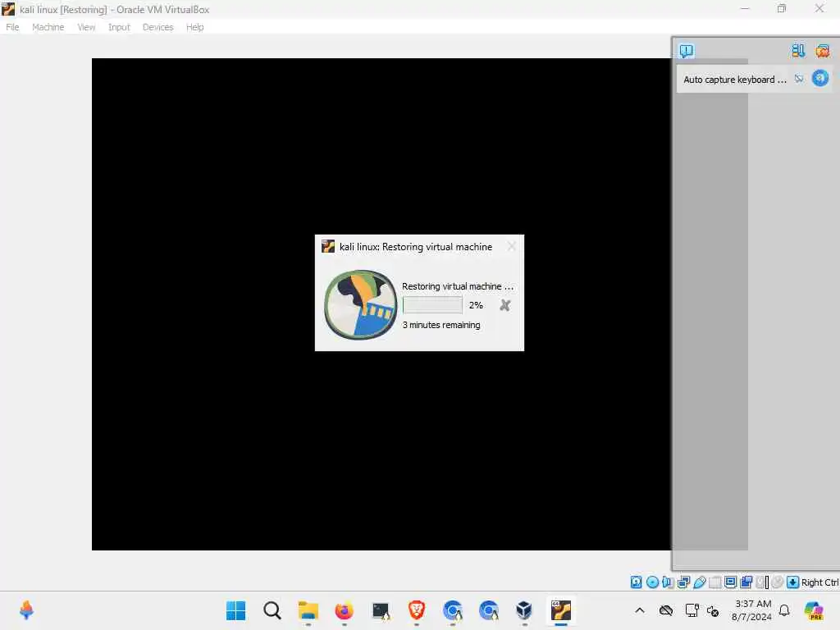
Task: Show hidden system tray icons
Action: pos(640,610)
